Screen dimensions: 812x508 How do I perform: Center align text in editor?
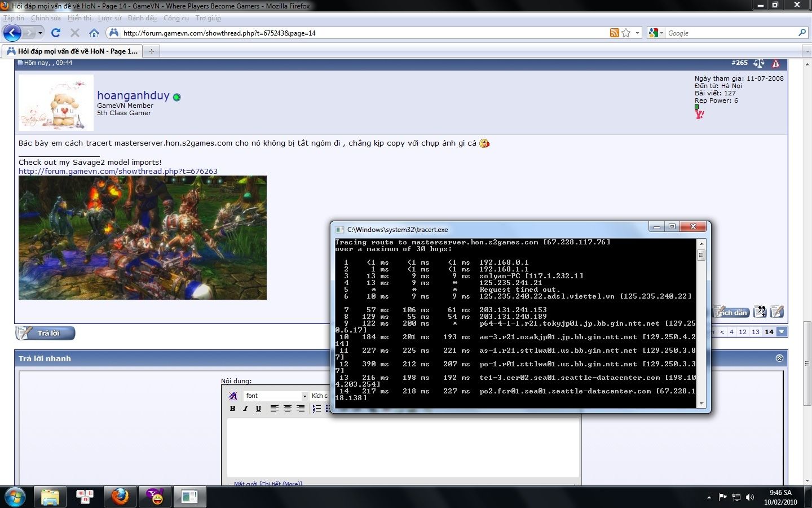287,409
